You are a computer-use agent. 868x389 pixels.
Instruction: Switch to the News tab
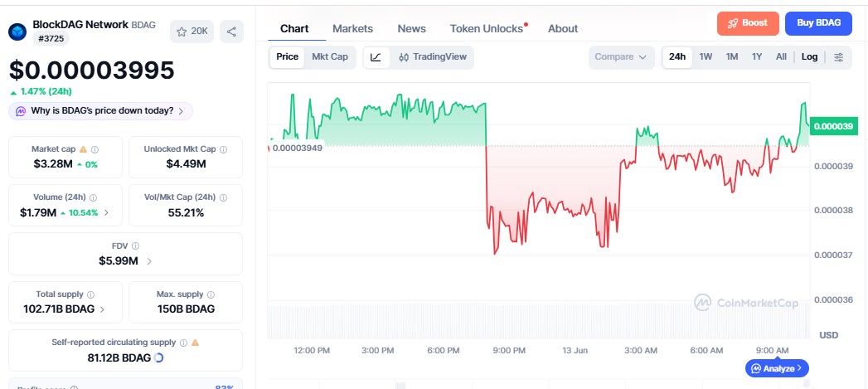[412, 29]
